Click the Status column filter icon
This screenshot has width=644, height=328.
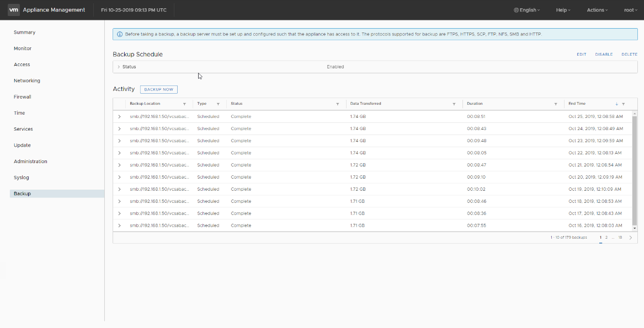tap(338, 104)
